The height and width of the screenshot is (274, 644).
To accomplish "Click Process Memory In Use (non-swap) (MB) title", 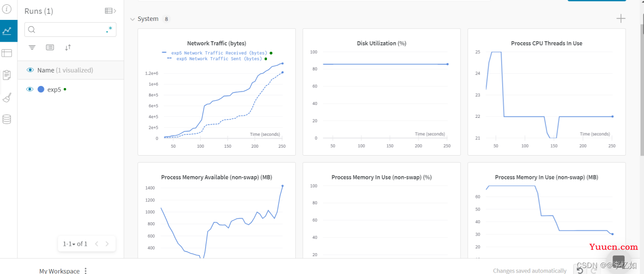I will click(x=546, y=177).
